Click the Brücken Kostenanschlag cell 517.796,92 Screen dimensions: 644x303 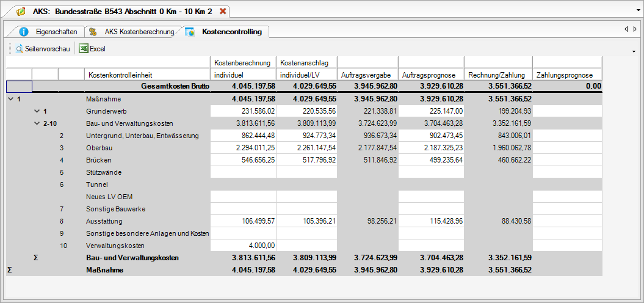(307, 160)
